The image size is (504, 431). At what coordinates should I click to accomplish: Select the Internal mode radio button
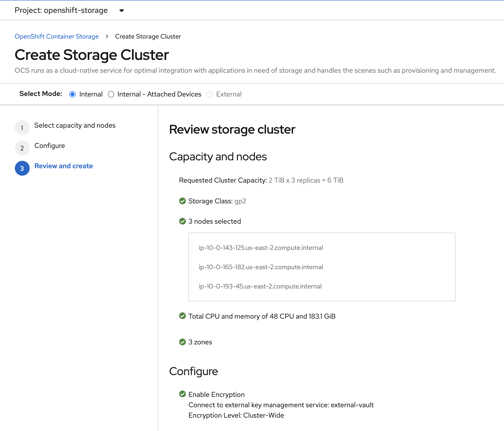72,94
